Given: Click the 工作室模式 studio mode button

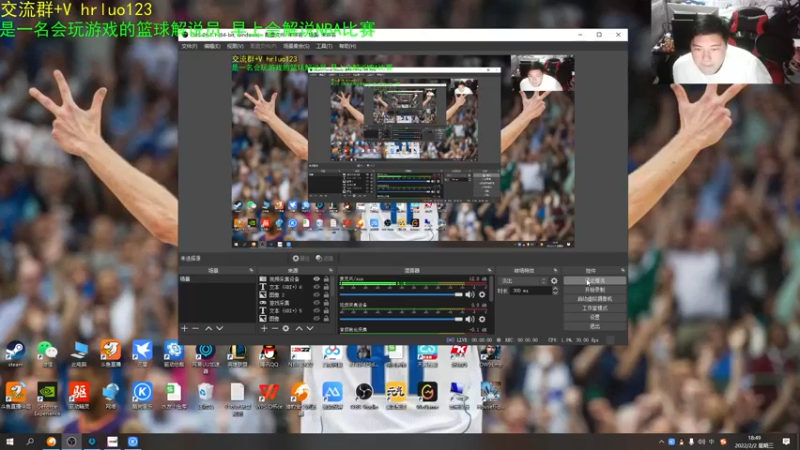Looking at the screenshot, I should point(595,309).
